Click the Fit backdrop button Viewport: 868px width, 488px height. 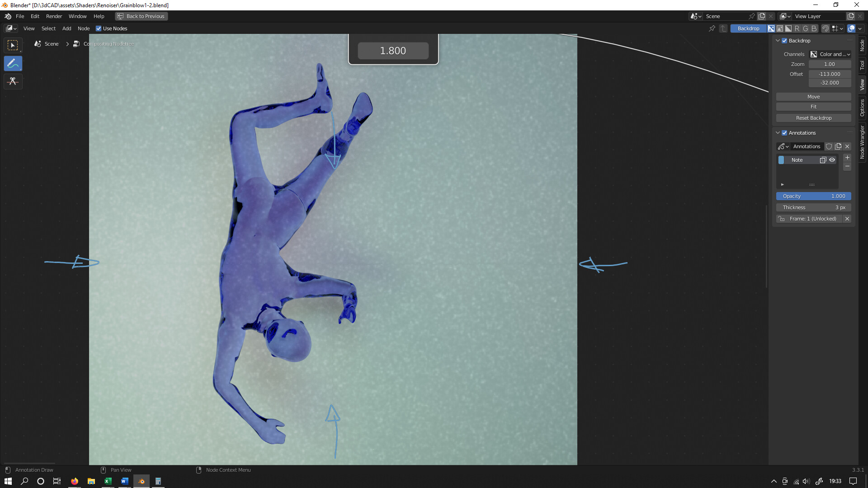pos(814,107)
